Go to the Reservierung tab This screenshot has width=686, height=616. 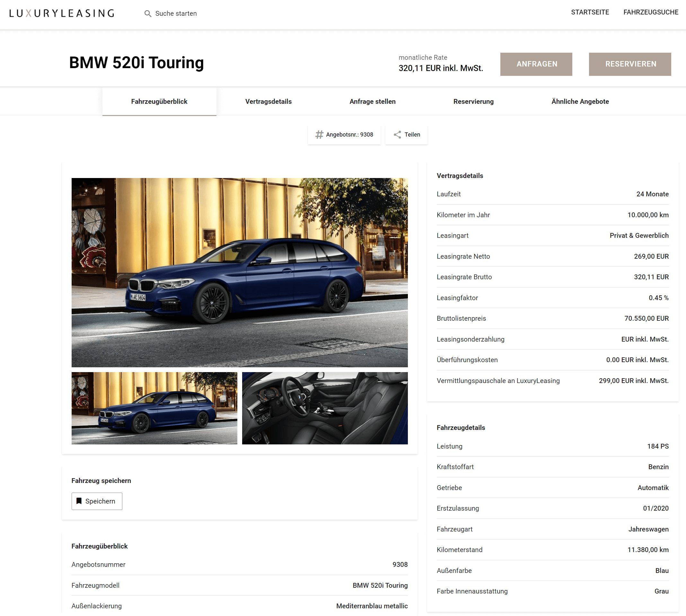tap(473, 102)
